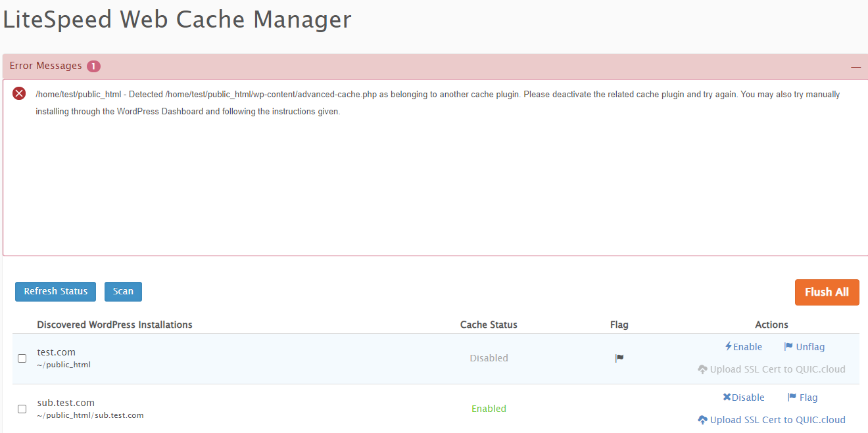Screen dimensions: 868x433
Task: Click the Refresh Status button
Action: pyautogui.click(x=56, y=292)
